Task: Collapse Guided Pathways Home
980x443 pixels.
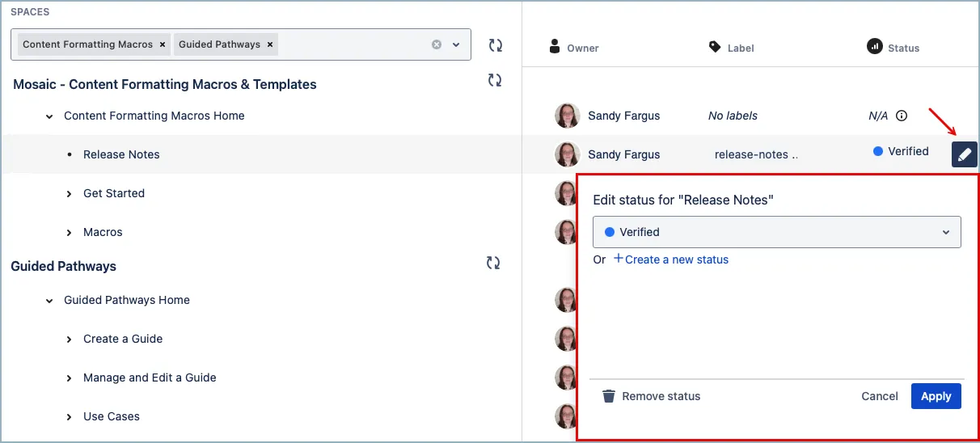Action: pyautogui.click(x=50, y=301)
